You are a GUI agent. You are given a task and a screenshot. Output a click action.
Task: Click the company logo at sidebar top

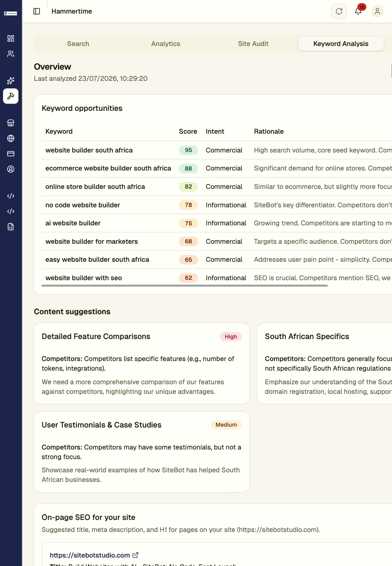[x=10, y=14]
